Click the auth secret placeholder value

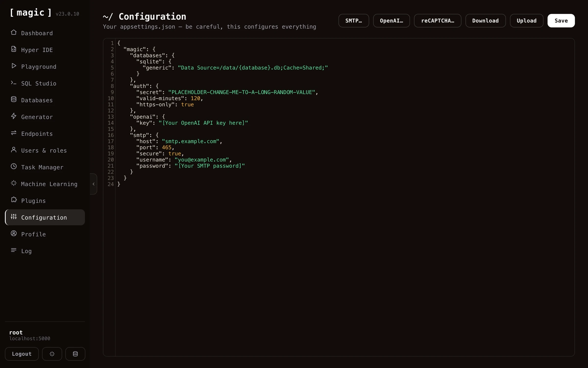tap(242, 92)
